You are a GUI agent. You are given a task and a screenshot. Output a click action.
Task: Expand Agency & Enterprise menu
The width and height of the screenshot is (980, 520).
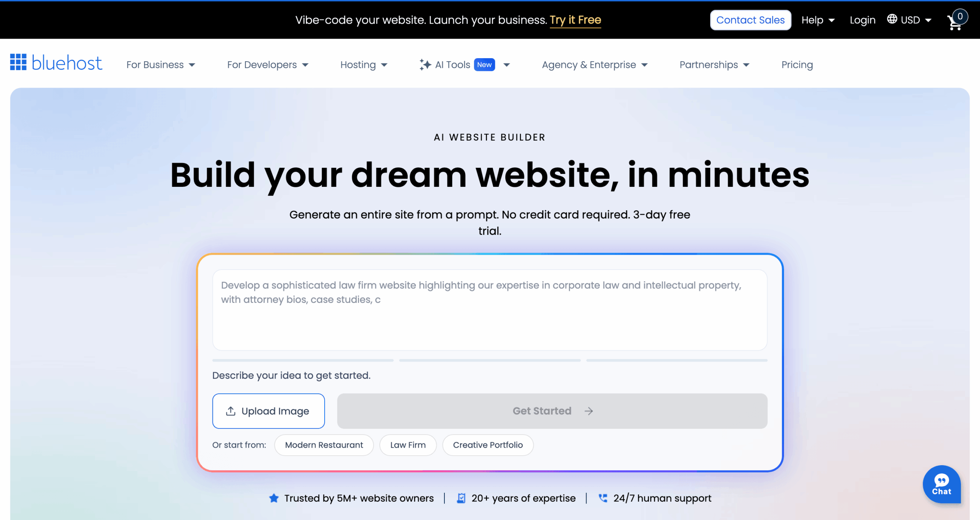coord(595,65)
